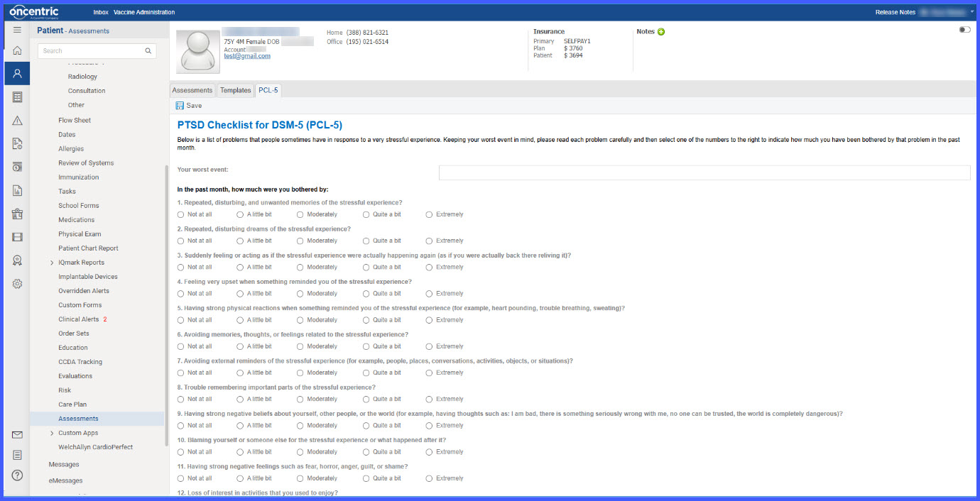This screenshot has width=980, height=501.
Task: Toggle the switch at top right
Action: pos(964,30)
